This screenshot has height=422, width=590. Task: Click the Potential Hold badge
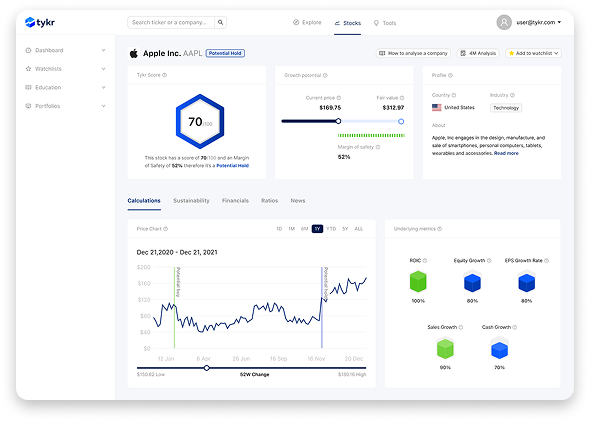[x=225, y=53]
